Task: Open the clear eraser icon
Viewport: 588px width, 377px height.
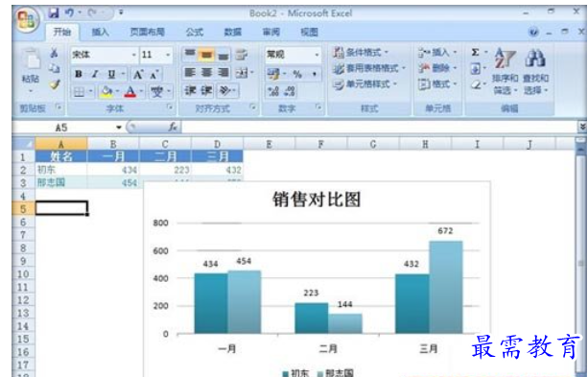Action: (x=475, y=84)
